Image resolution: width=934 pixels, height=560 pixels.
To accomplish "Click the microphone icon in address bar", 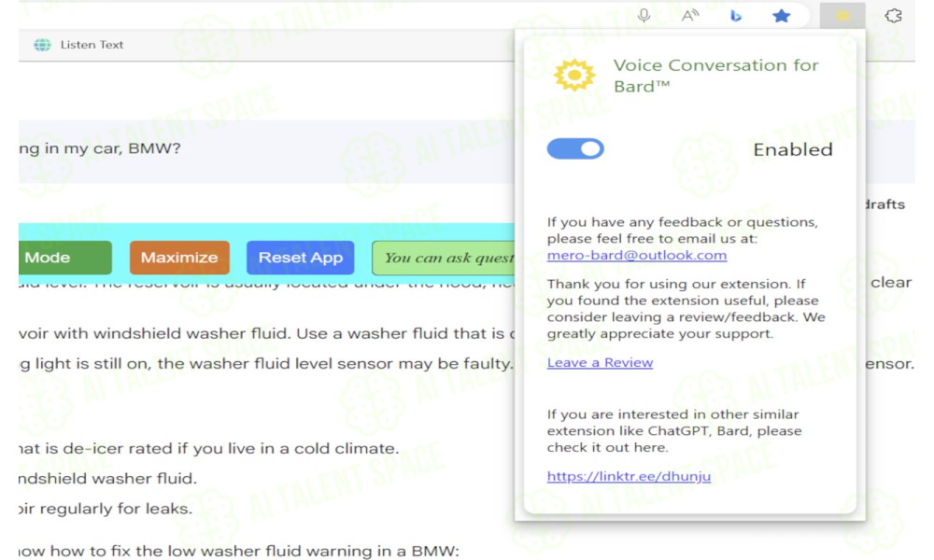I will coord(644,16).
